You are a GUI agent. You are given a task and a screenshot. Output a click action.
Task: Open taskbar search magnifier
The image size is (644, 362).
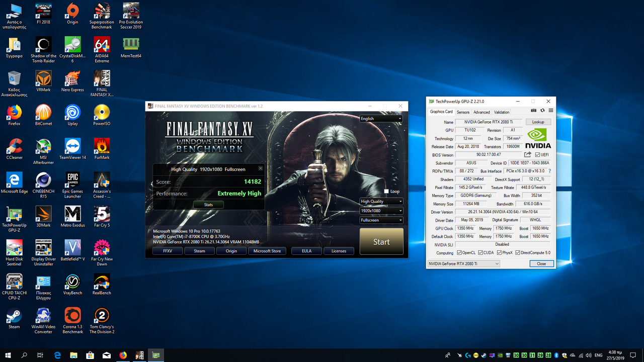(x=24, y=355)
